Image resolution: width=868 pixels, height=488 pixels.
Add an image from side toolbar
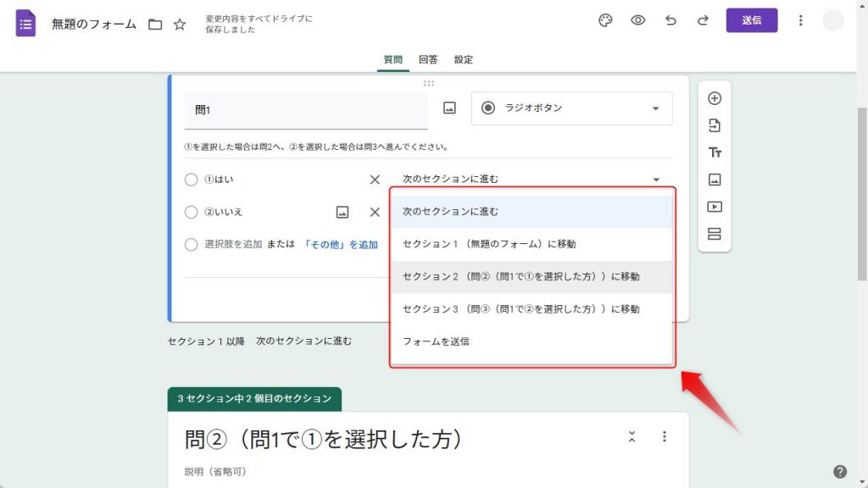715,180
